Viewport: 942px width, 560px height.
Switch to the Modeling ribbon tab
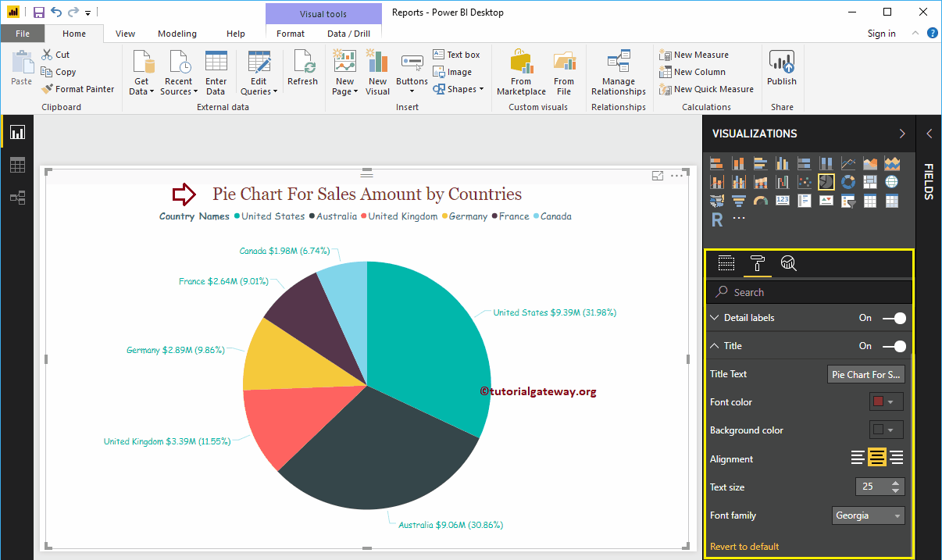pyautogui.click(x=177, y=34)
